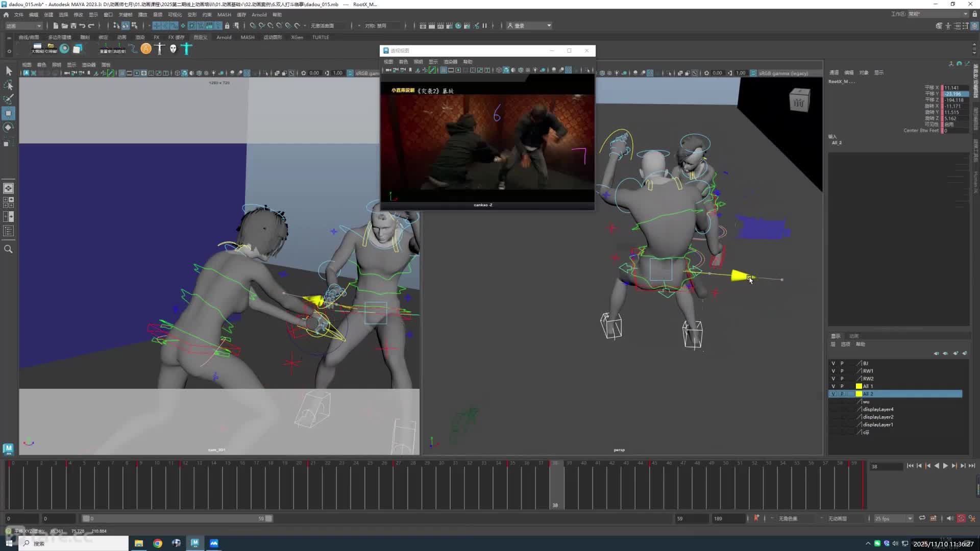Toggle visibility V of All 1 layer
This screenshot has height=551, width=980.
[834, 386]
